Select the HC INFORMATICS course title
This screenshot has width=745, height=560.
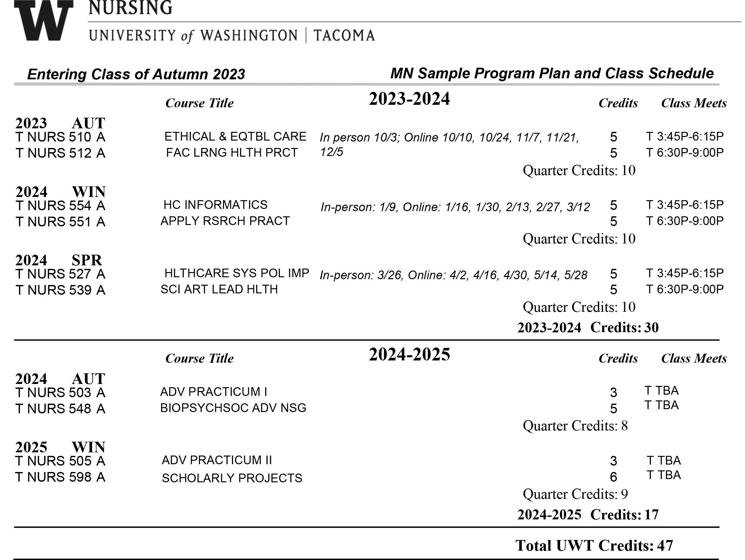coord(215,205)
